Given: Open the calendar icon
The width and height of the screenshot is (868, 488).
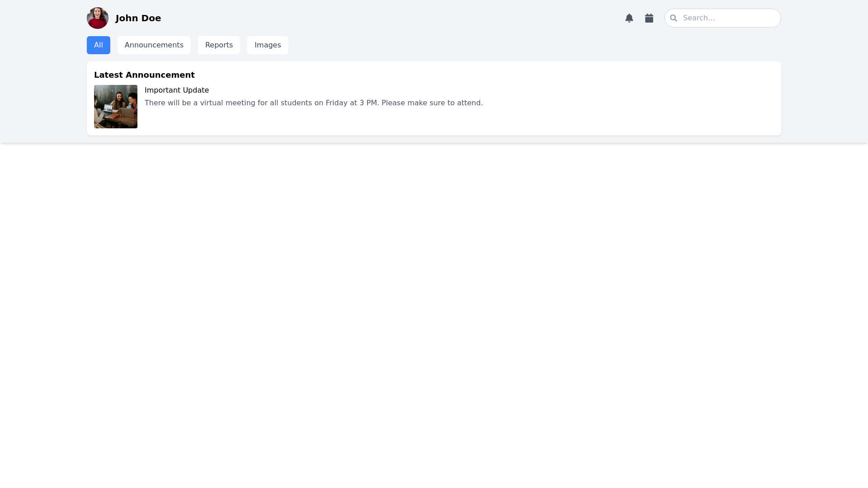Looking at the screenshot, I should 649,18.
